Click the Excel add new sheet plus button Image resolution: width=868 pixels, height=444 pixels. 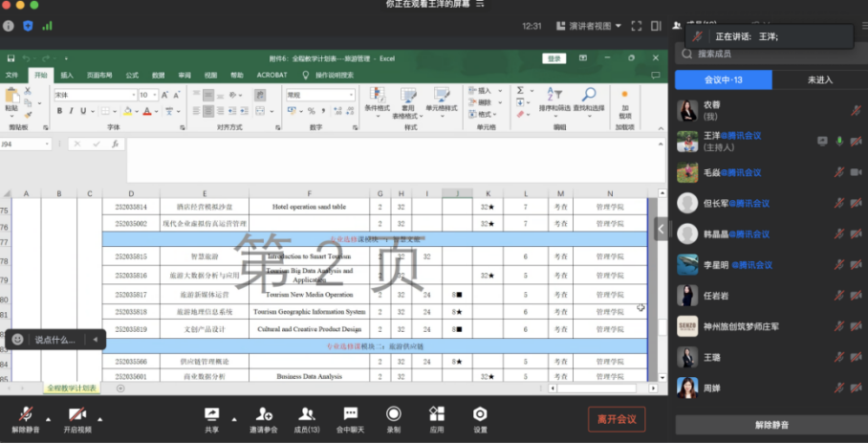point(120,388)
